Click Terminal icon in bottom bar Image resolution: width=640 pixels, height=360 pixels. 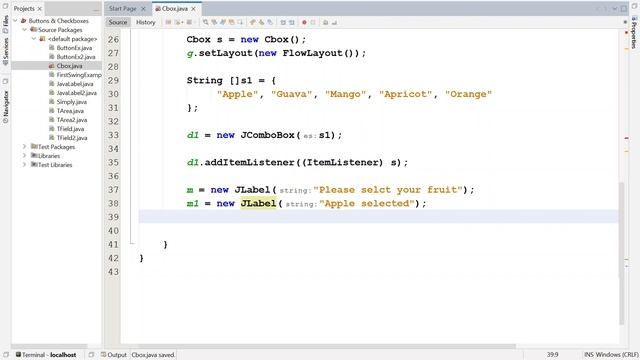click(18, 355)
